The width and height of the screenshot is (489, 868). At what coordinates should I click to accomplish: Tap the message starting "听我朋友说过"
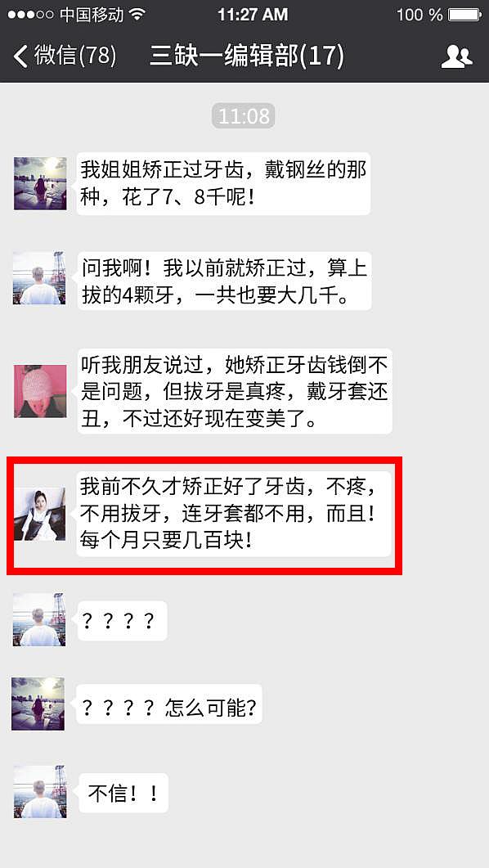point(235,391)
